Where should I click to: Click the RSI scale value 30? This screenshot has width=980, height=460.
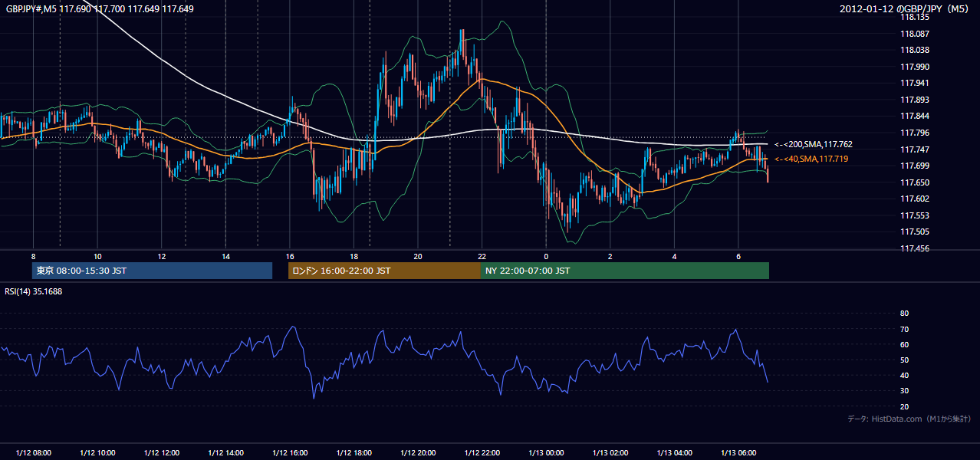[904, 391]
